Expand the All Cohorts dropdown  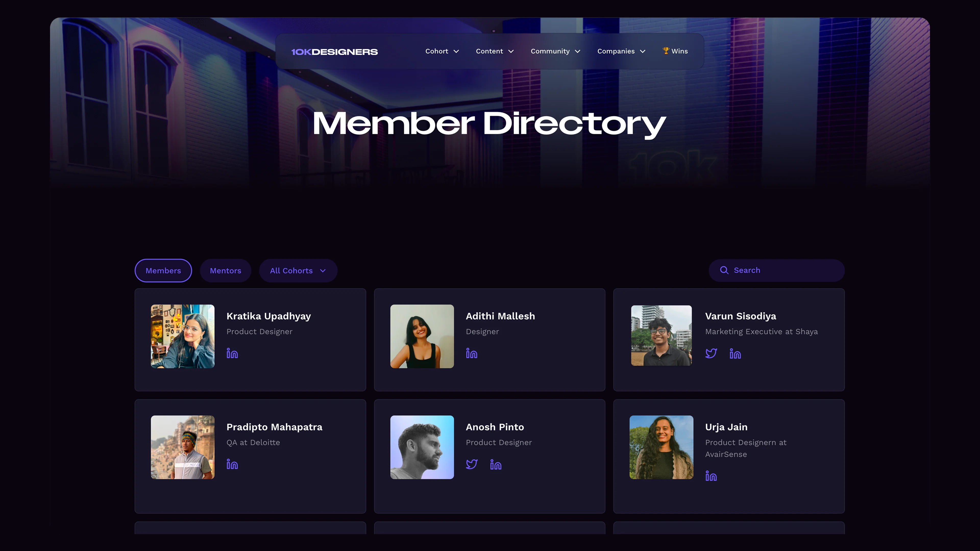[x=298, y=271]
